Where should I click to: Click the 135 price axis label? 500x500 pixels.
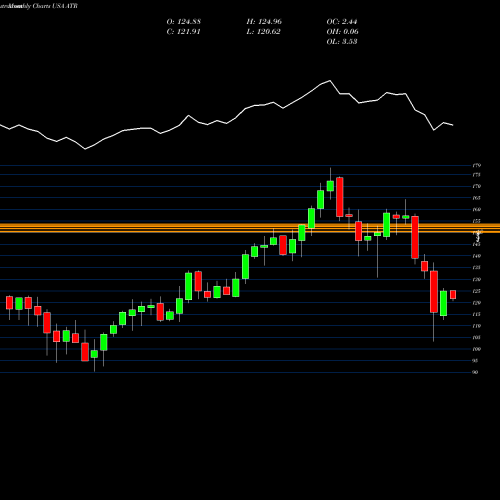pos(476,268)
